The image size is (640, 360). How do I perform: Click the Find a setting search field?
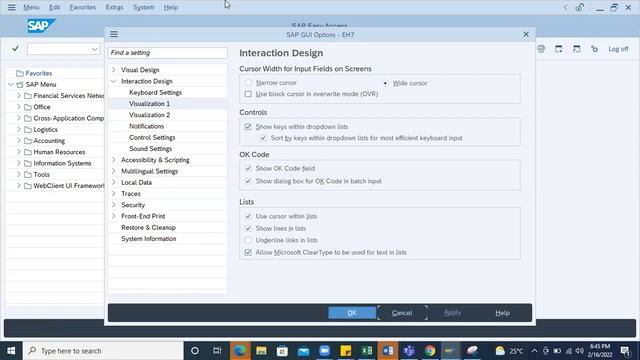pyautogui.click(x=167, y=53)
